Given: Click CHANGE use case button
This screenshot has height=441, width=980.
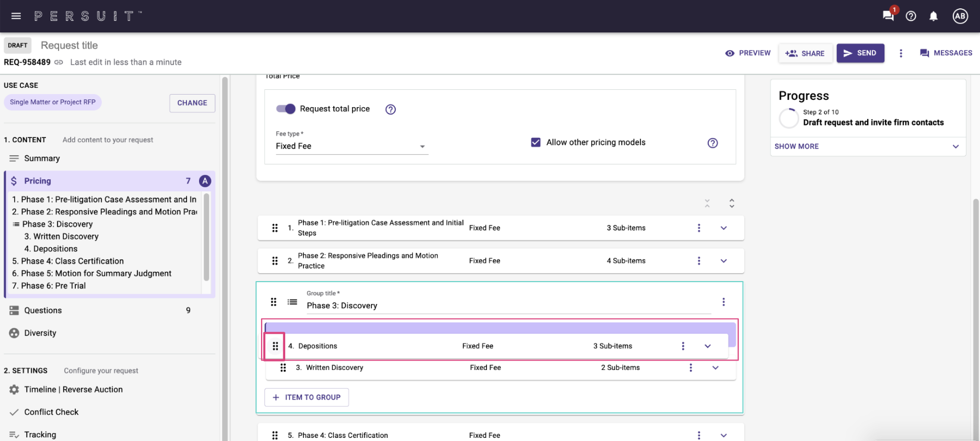Looking at the screenshot, I should tap(192, 103).
